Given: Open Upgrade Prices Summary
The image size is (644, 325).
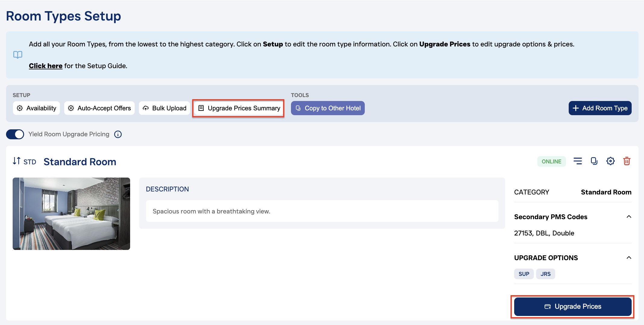Looking at the screenshot, I should [x=239, y=108].
